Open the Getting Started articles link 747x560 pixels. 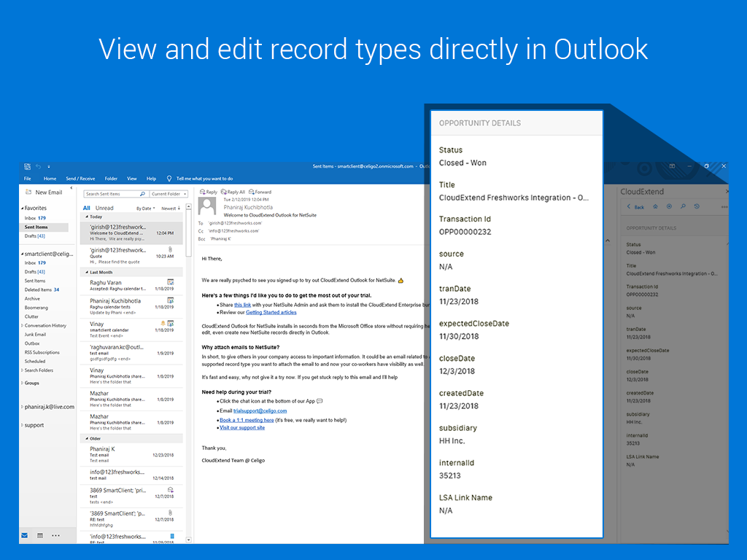(x=271, y=312)
